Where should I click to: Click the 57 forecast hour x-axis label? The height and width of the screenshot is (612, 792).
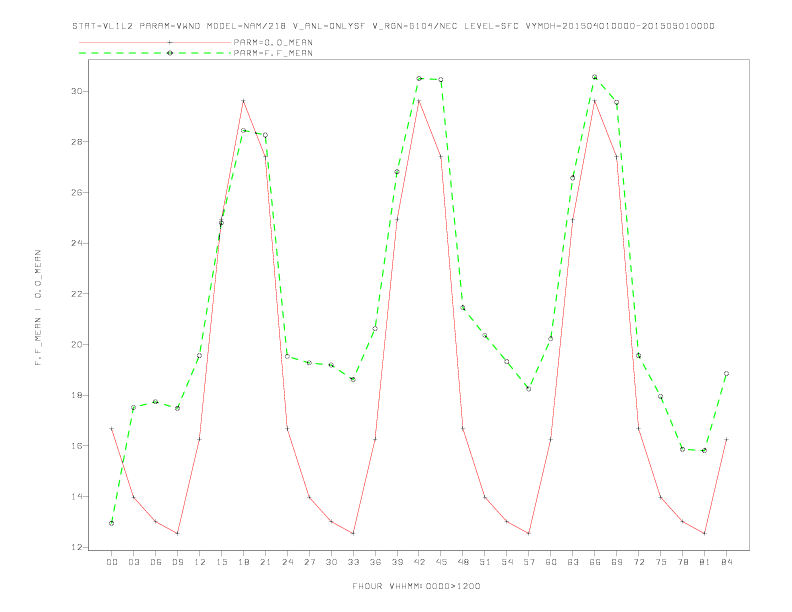(529, 562)
